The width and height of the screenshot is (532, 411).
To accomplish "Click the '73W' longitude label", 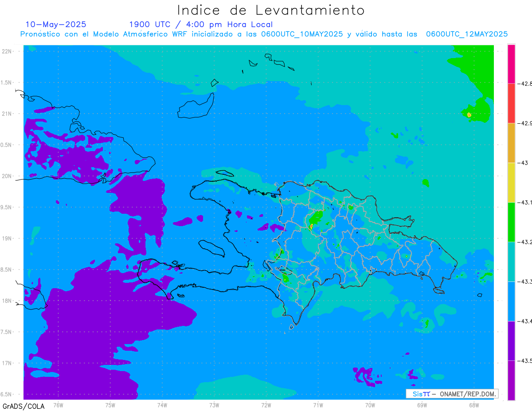I will tap(214, 405).
